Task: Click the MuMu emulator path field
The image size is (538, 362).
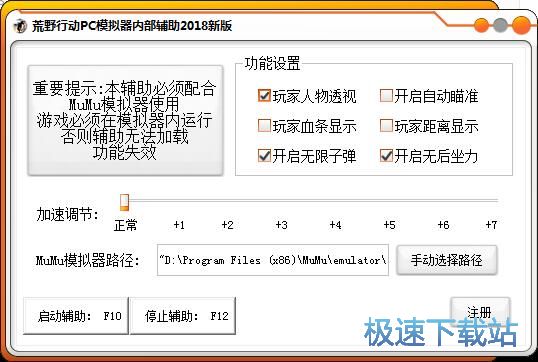Action: [273, 260]
